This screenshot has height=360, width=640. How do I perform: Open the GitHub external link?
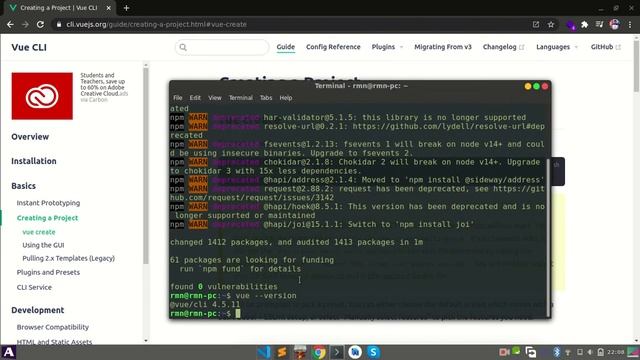click(x=606, y=47)
